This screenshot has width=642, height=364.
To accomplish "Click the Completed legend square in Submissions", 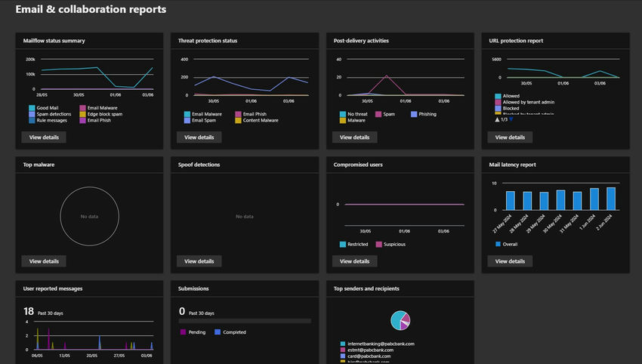I will click(217, 332).
